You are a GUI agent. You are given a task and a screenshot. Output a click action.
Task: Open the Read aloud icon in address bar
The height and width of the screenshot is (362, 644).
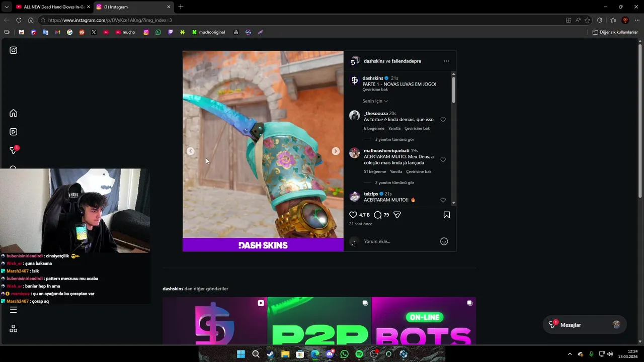pos(578,20)
